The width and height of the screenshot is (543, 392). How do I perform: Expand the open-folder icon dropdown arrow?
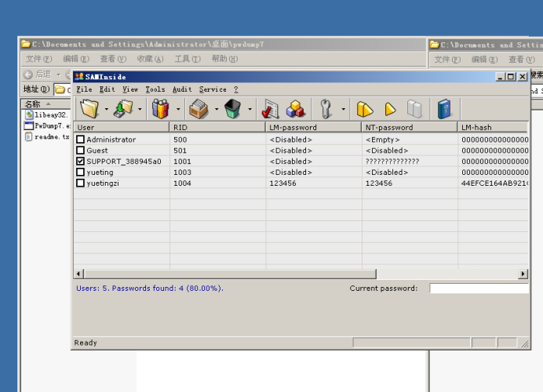click(x=106, y=109)
